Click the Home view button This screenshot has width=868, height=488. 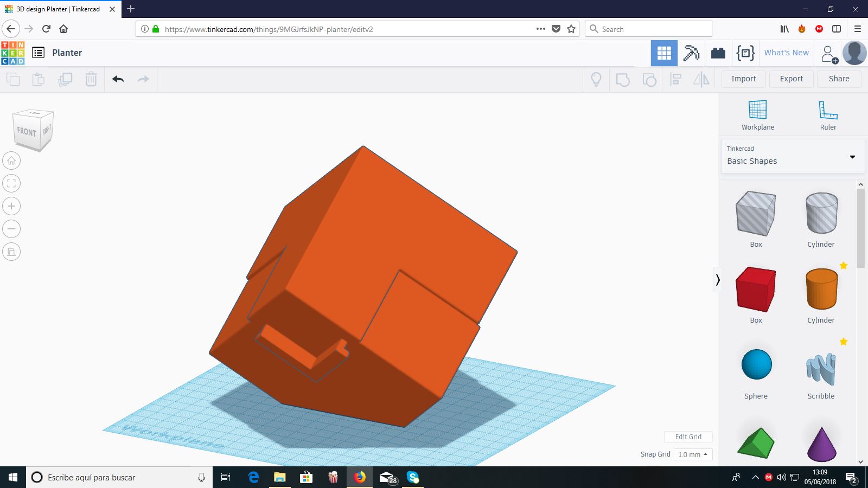coord(11,160)
